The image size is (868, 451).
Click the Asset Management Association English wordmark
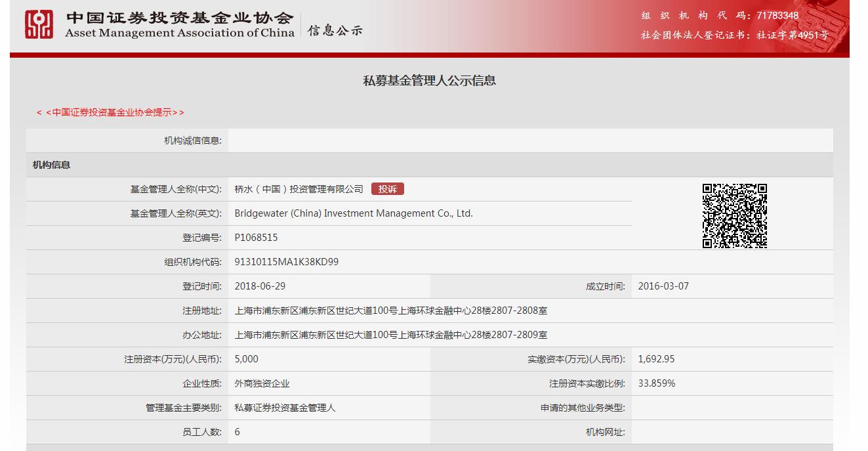tap(177, 33)
